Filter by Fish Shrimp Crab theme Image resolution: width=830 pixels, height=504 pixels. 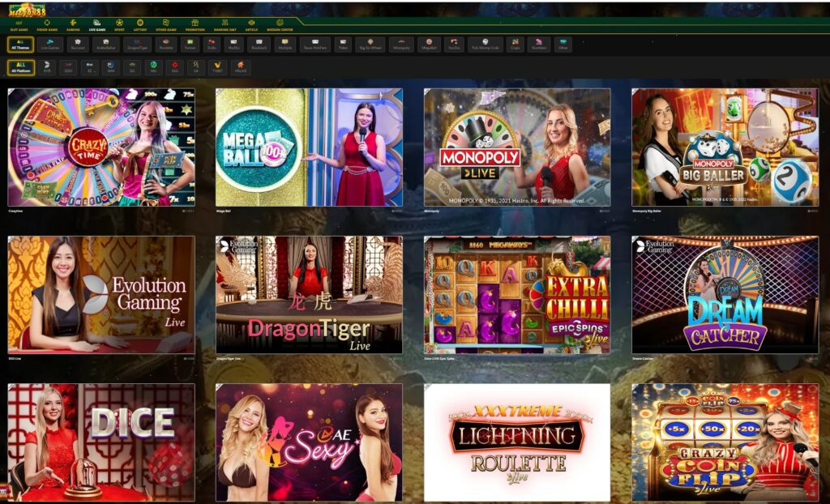486,45
